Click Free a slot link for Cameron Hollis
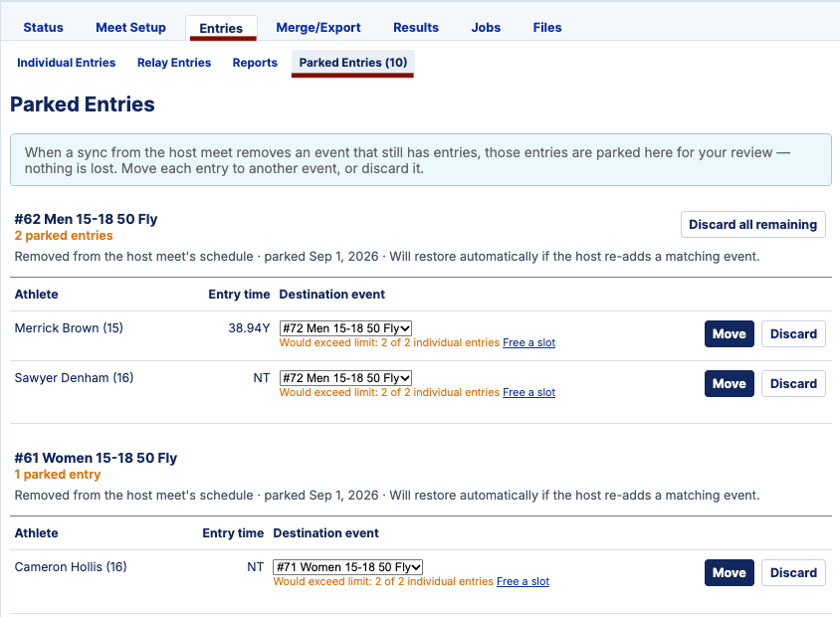Viewport: 840px width, 617px height. 523,581
